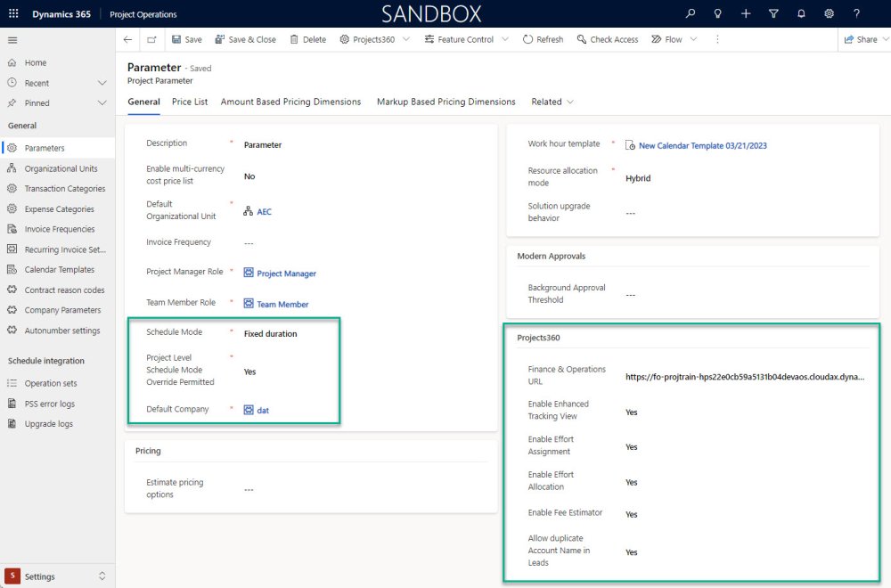Viewport: 891px width, 588px height.
Task: Open Organizational Units in sidebar
Action: point(57,168)
